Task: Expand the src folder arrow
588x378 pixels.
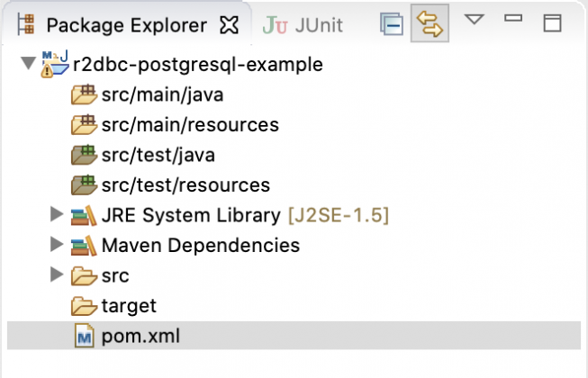Action: coord(58,274)
